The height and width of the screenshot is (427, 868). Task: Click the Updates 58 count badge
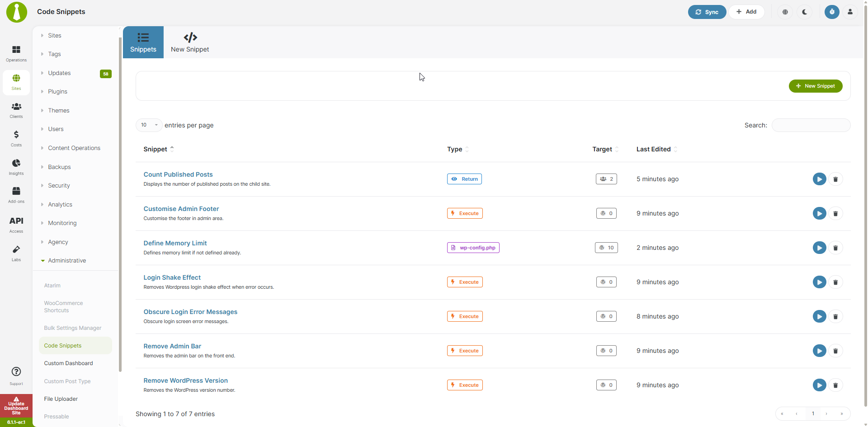[106, 74]
